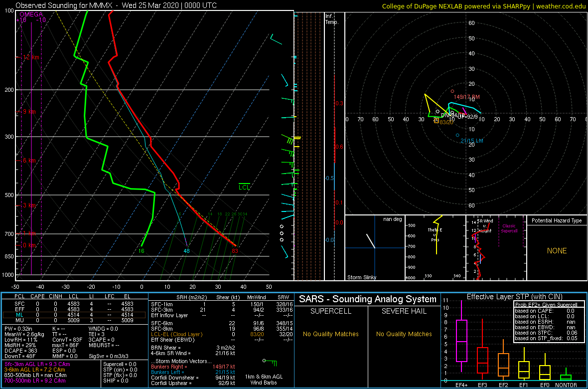Click the Inf. Temp. column header
This screenshot has width=588, height=389.
click(x=332, y=19)
